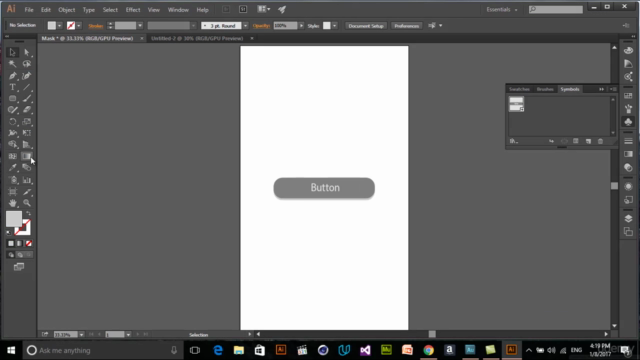Select the Artboard tool
Viewport: 640px width, 360px height.
12,191
